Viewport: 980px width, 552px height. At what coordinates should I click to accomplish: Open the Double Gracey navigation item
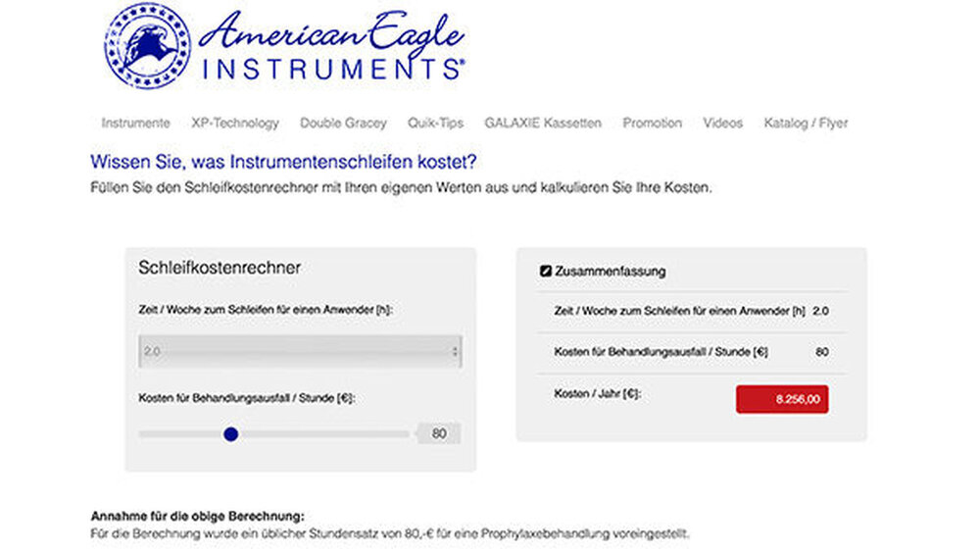tap(343, 123)
